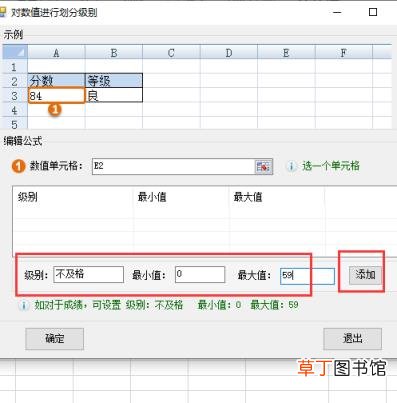Click column E header in example
The height and width of the screenshot is (403, 397).
click(286, 53)
